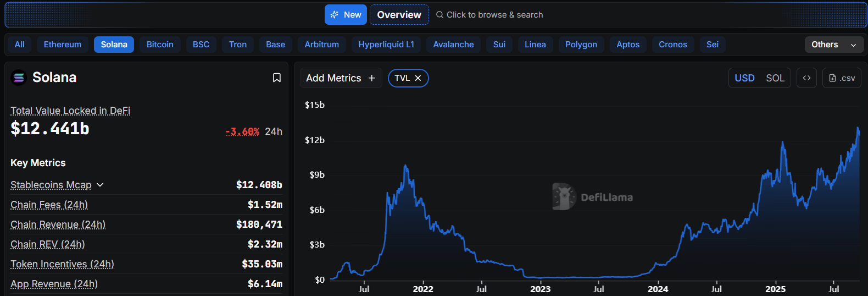Viewport: 868px width, 296px height.
Task: Click Chain Fees (24h) metric label
Action: coord(49,205)
